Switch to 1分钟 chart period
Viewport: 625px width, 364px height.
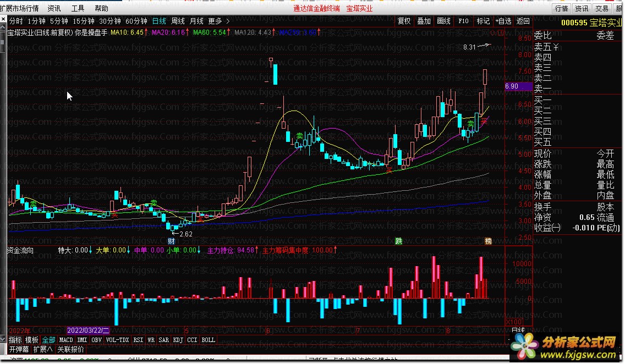coord(37,21)
